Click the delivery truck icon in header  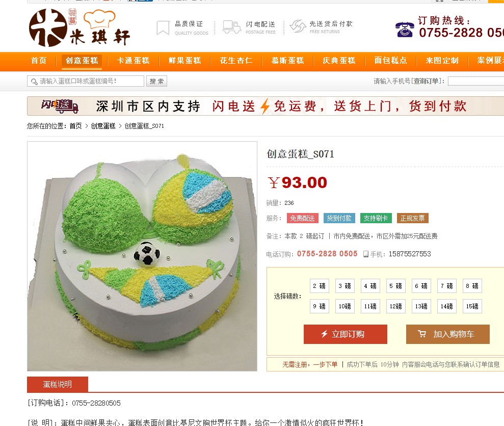click(232, 27)
